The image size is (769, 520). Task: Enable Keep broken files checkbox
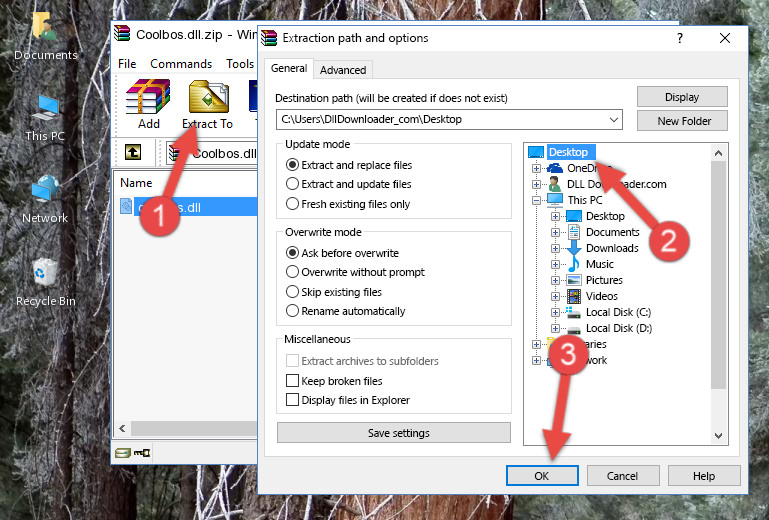(292, 381)
